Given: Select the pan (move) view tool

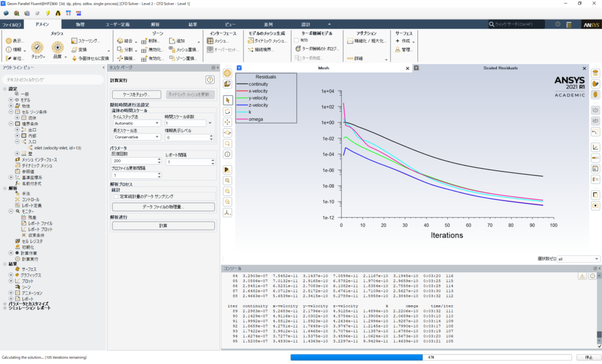Looking at the screenshot, I should [x=228, y=122].
